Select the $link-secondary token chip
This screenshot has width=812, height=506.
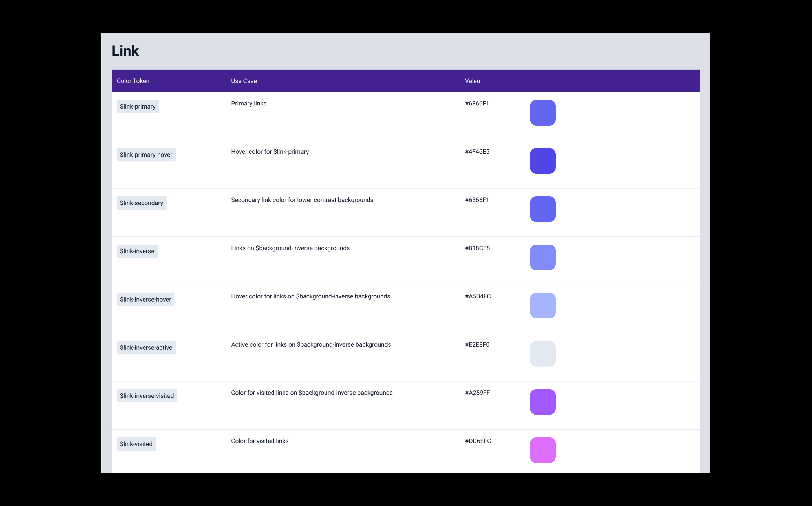pos(142,203)
